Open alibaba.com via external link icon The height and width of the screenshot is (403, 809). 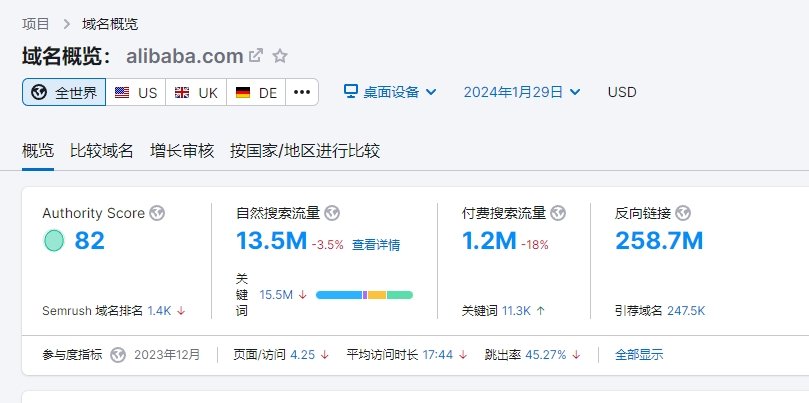click(256, 55)
